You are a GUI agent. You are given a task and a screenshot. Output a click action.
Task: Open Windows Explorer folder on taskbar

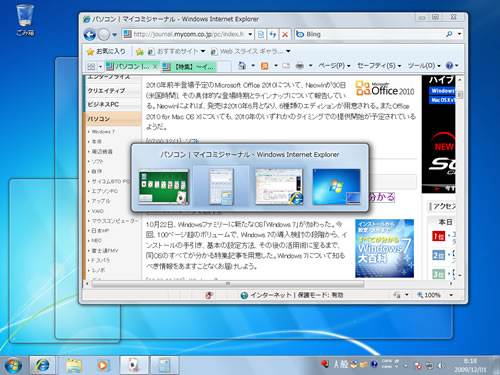click(74, 365)
